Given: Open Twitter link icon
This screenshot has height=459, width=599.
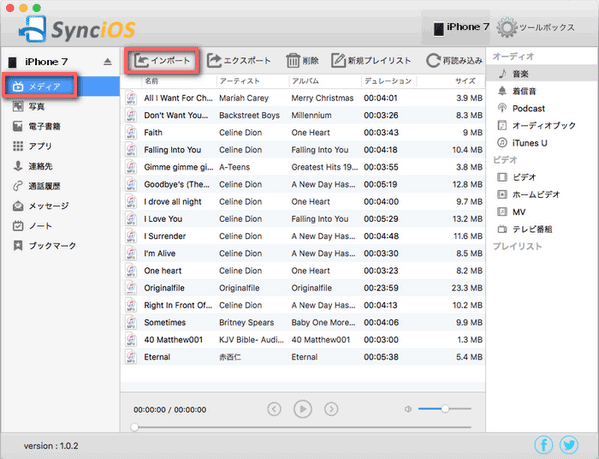Looking at the screenshot, I should 569,445.
